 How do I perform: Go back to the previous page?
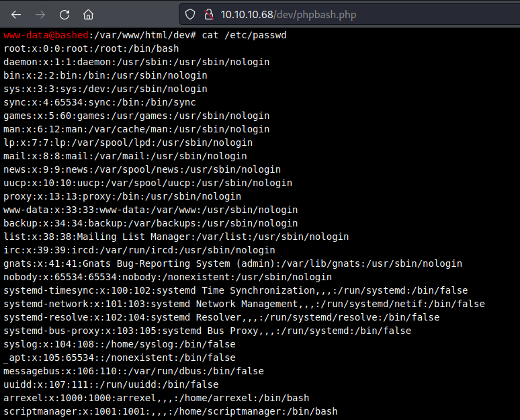(x=16, y=14)
